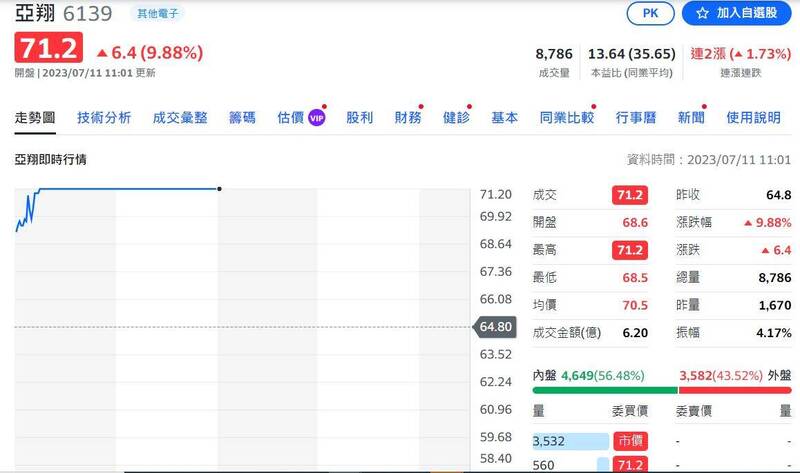Click the PK compare button
The image size is (800, 473).
650,13
